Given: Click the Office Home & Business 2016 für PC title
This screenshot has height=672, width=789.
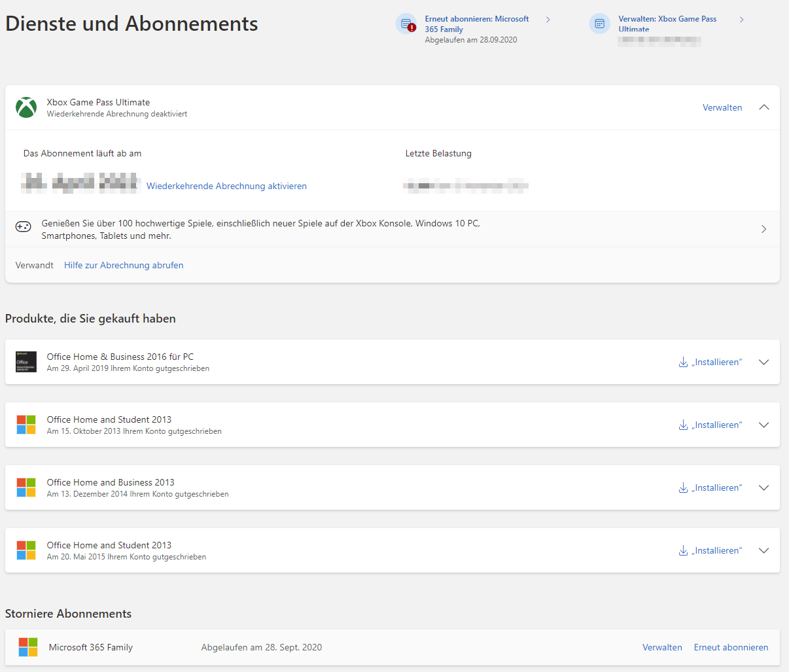Looking at the screenshot, I should click(x=120, y=357).
